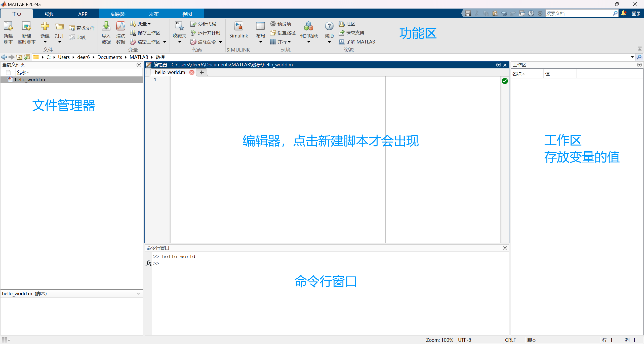Click the Zoom 100% control
644x344 pixels.
click(x=440, y=340)
